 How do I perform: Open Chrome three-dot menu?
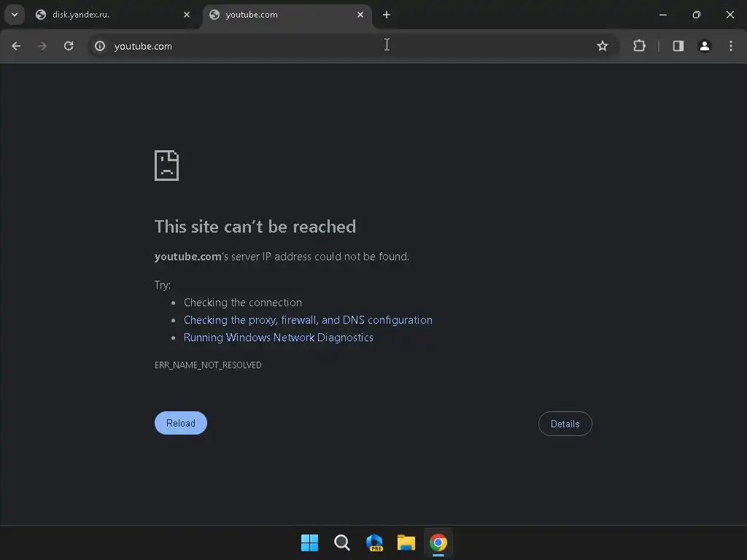click(731, 46)
